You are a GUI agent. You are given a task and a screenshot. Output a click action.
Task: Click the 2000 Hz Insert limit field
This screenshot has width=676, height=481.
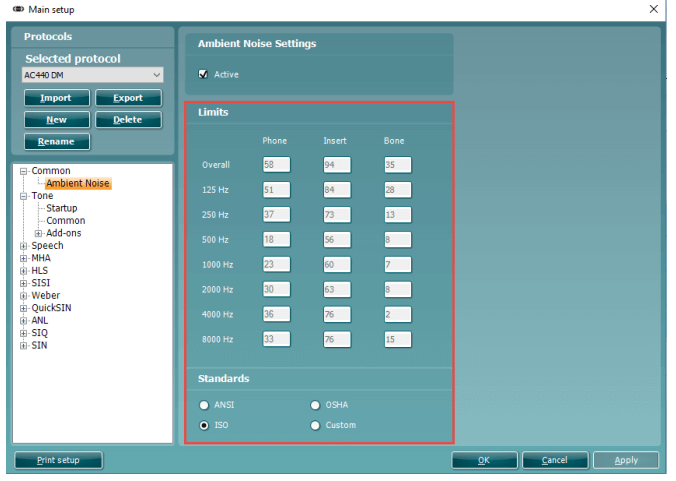(x=337, y=290)
